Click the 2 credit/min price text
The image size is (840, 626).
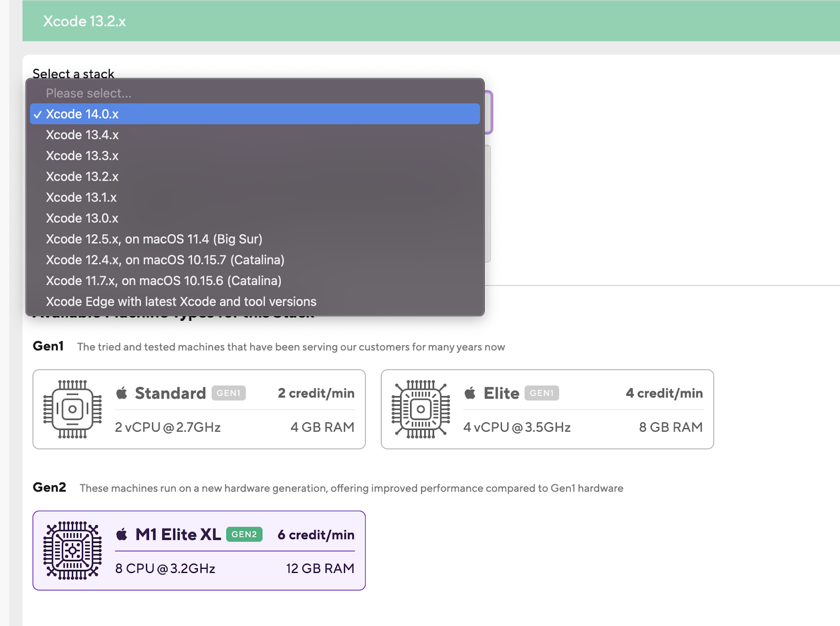(x=316, y=393)
